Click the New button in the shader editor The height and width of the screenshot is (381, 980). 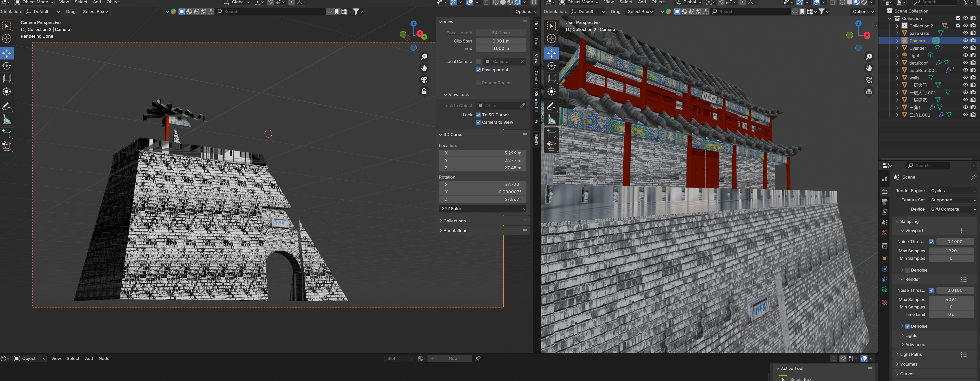[453, 358]
